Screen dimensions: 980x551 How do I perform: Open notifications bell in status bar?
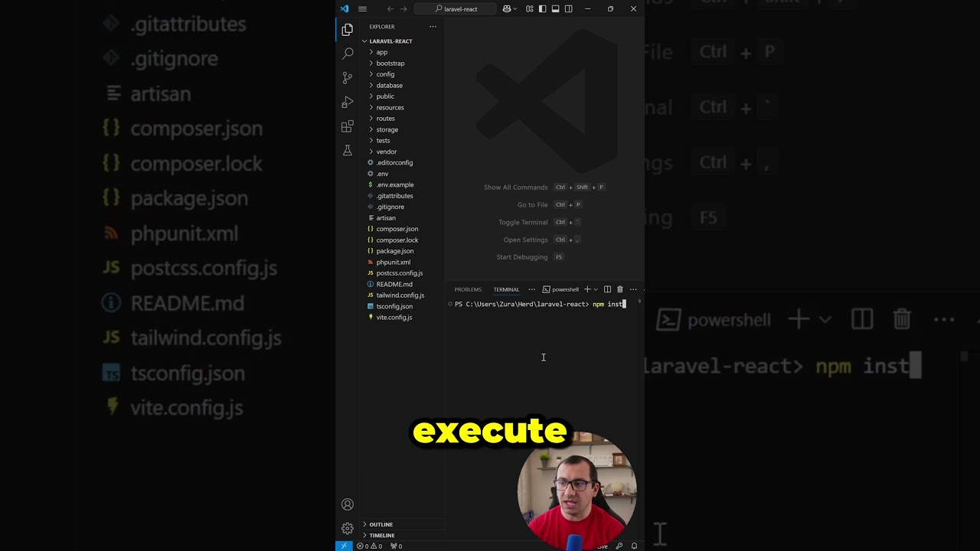[634, 546]
